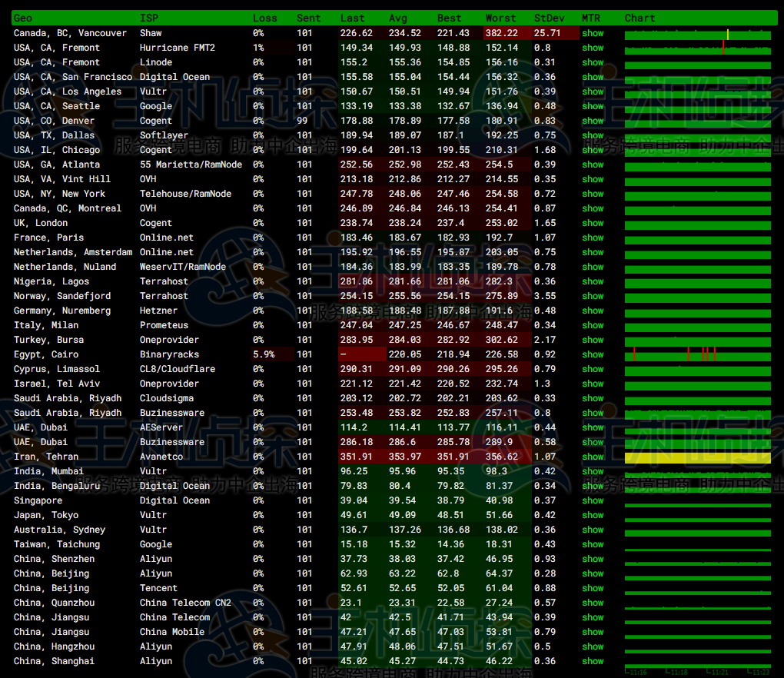784x678 pixels.
Task: Select StDev value 25.71
Action: [x=547, y=33]
